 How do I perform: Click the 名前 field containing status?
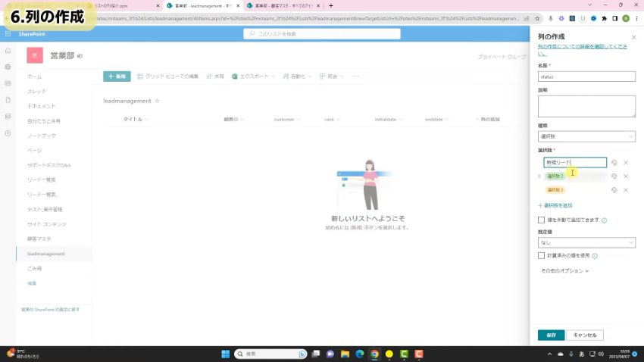[586, 76]
